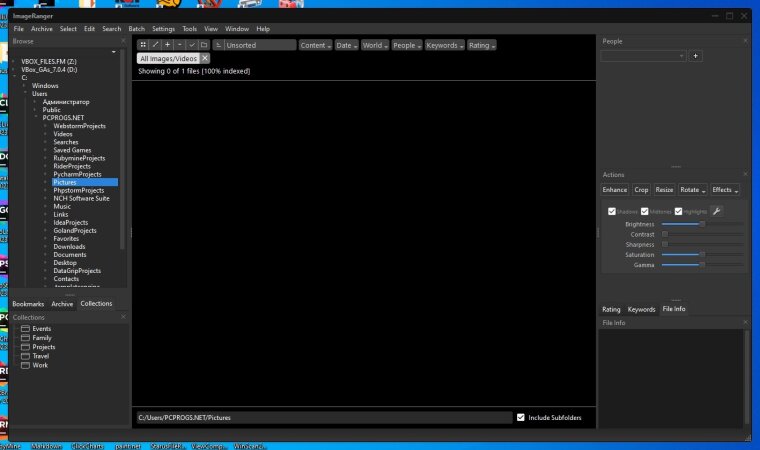Image resolution: width=760 pixels, height=450 pixels.
Task: Click the checkmark icon in toolbar
Action: pos(191,45)
